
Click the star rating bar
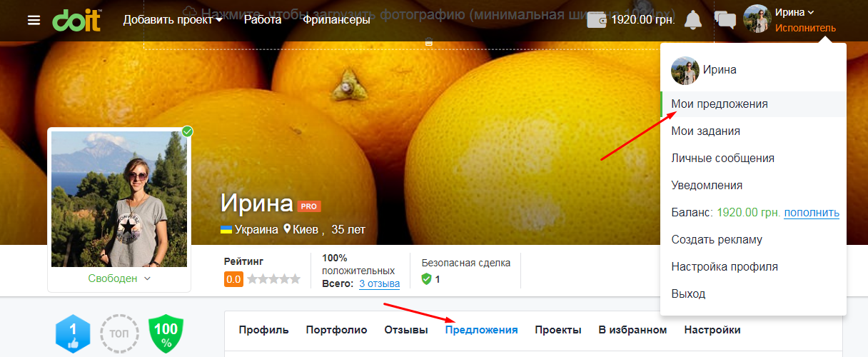(273, 278)
